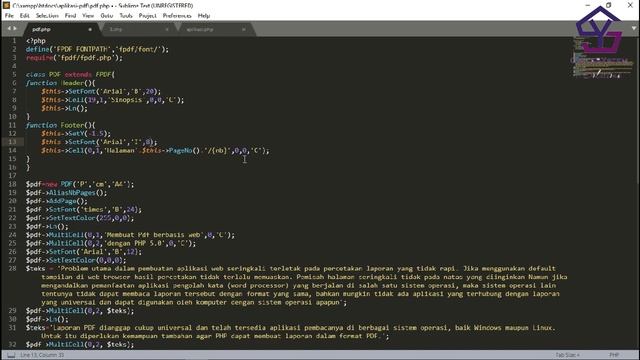This screenshot has height=360, width=640.
Task: Click the function Footer() line
Action: [x=60, y=125]
